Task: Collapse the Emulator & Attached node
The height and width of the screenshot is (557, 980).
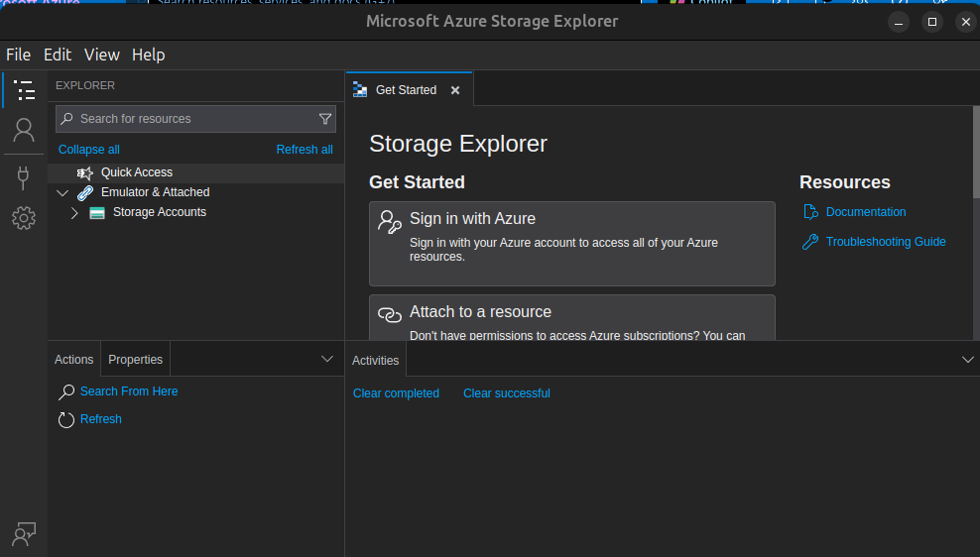Action: point(62,193)
